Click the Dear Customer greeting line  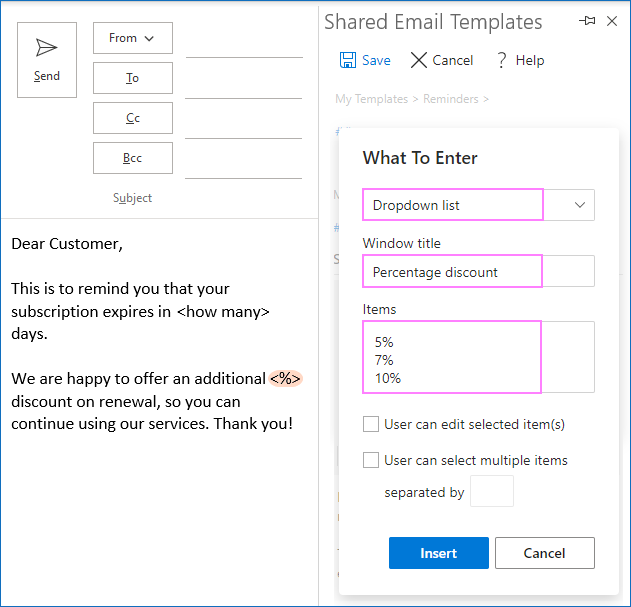[67, 244]
